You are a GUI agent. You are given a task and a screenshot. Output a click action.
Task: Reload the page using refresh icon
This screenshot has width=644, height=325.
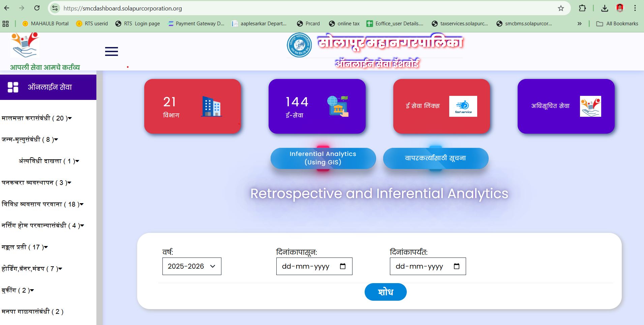[37, 8]
